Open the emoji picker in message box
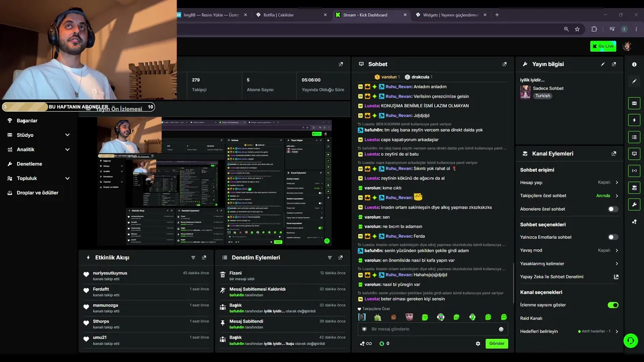Viewport: 644px width, 362px height. pyautogui.click(x=501, y=329)
